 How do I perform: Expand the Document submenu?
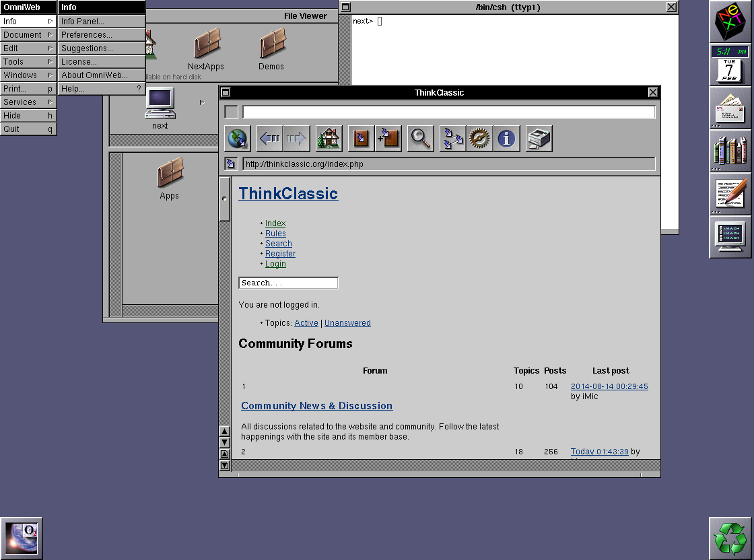[x=28, y=35]
